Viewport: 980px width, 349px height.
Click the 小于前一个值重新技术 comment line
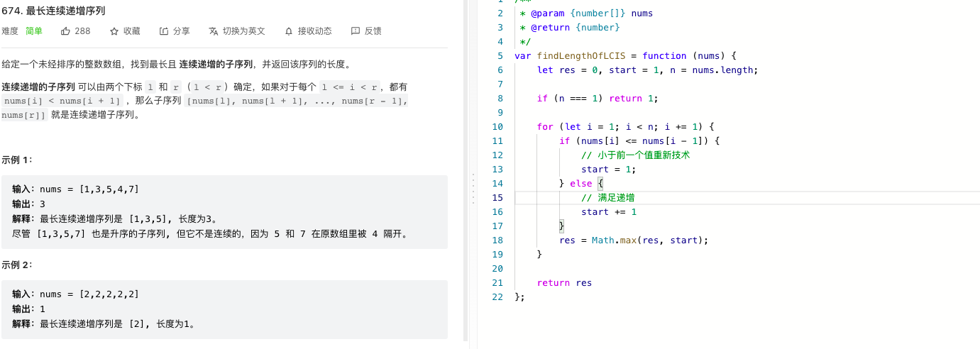(635, 155)
